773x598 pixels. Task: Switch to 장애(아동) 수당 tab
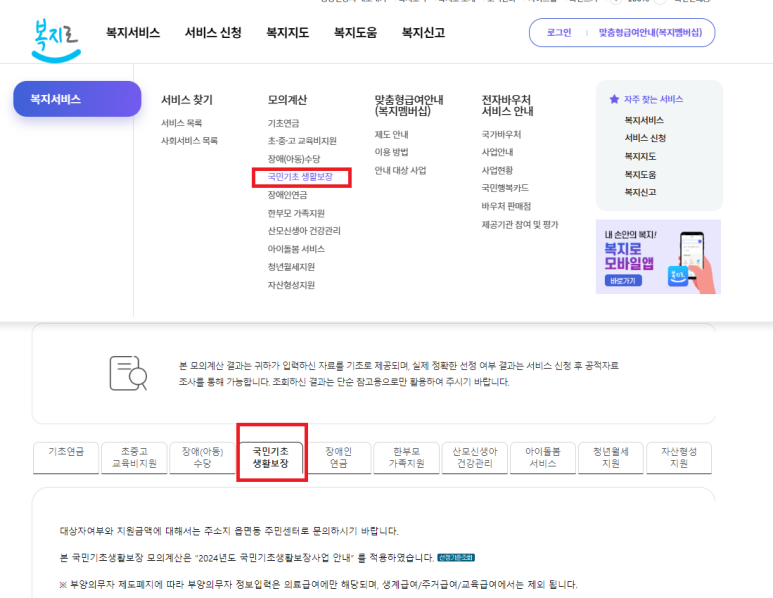tap(202, 457)
